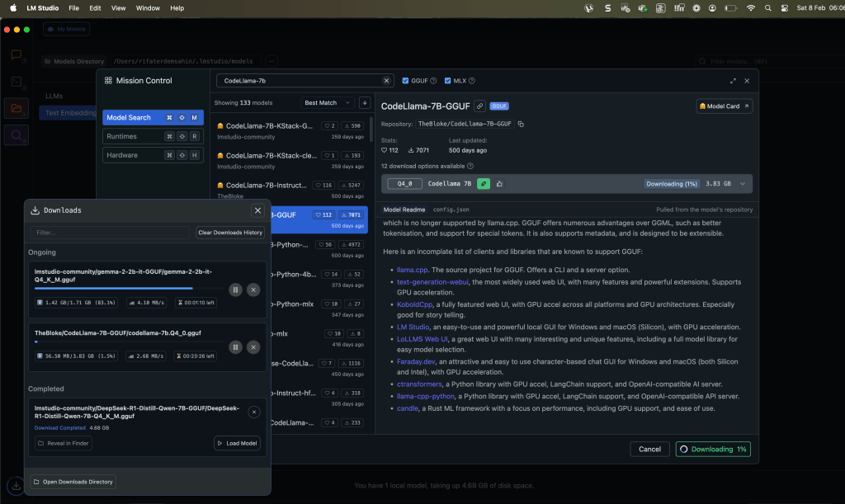Open the File menu
The width and height of the screenshot is (845, 504).
pos(73,8)
